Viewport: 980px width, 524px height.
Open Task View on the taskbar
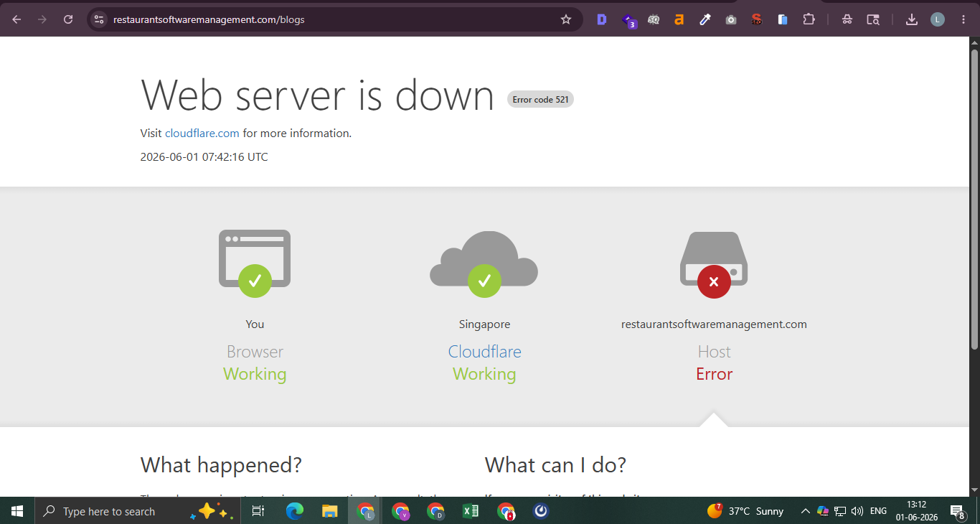tap(258, 511)
